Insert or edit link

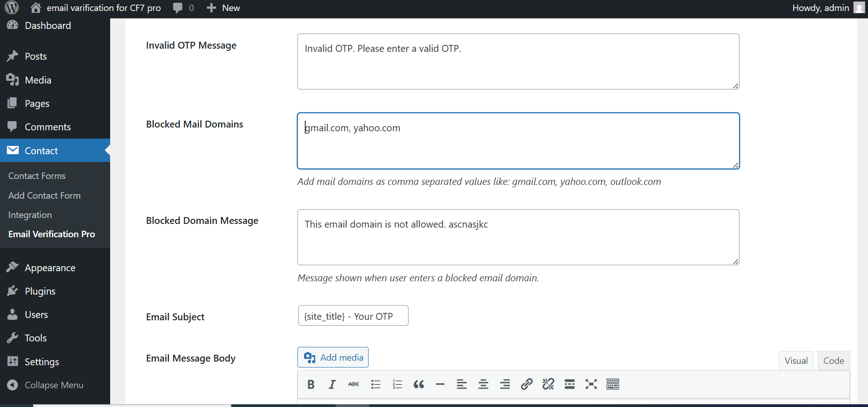pyautogui.click(x=526, y=385)
